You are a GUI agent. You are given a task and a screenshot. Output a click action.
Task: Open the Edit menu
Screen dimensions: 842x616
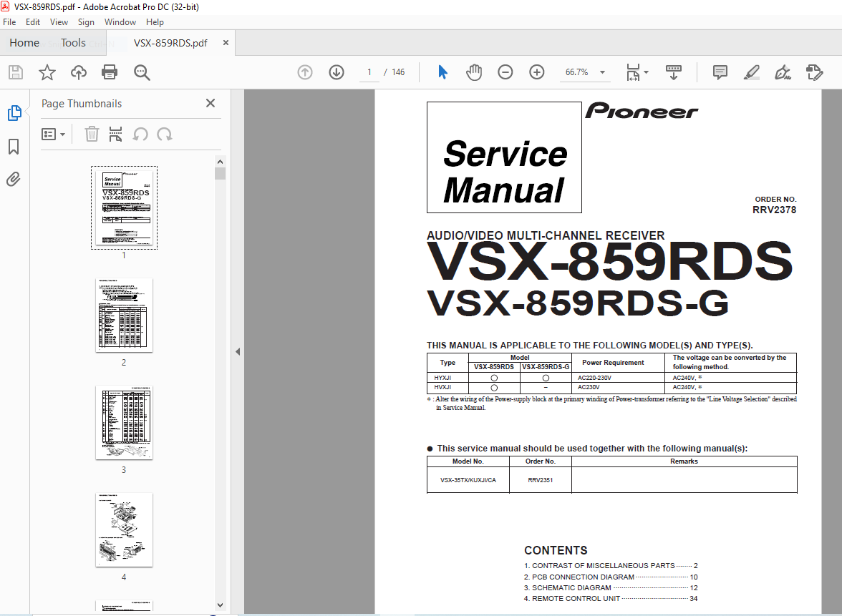tap(33, 22)
